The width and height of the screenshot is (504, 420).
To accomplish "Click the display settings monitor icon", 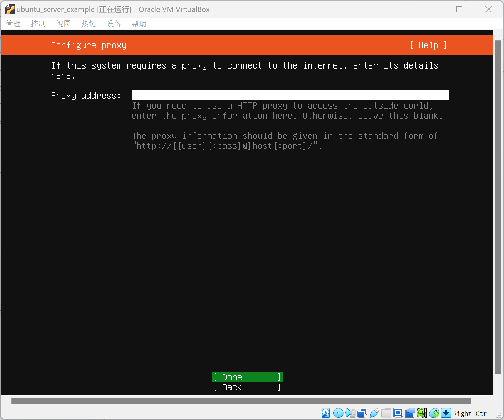I will click(x=398, y=413).
